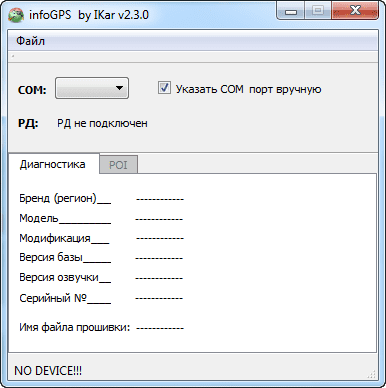Image resolution: width=386 pixels, height=388 pixels.
Task: Click the NO DEVICE!!! status bar message
Action: [48, 371]
